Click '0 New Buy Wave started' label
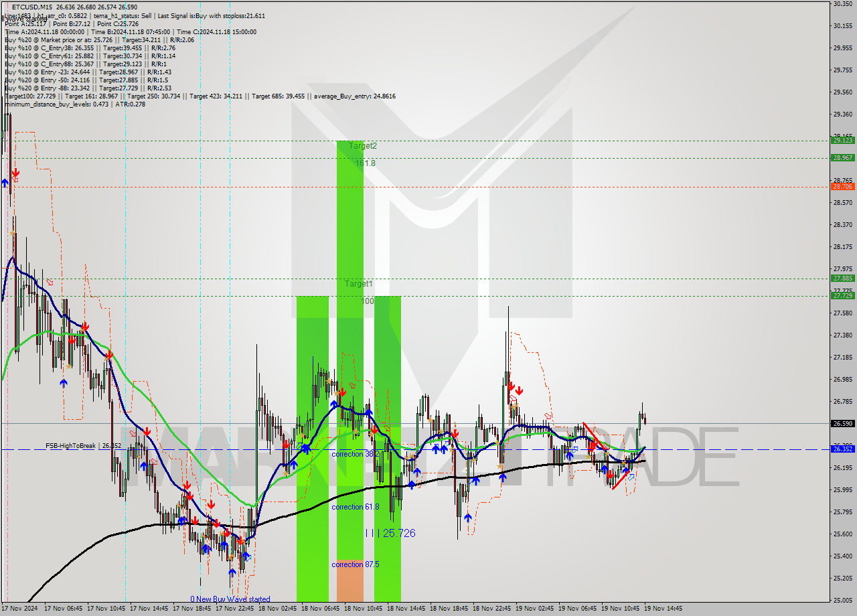 pos(230,599)
